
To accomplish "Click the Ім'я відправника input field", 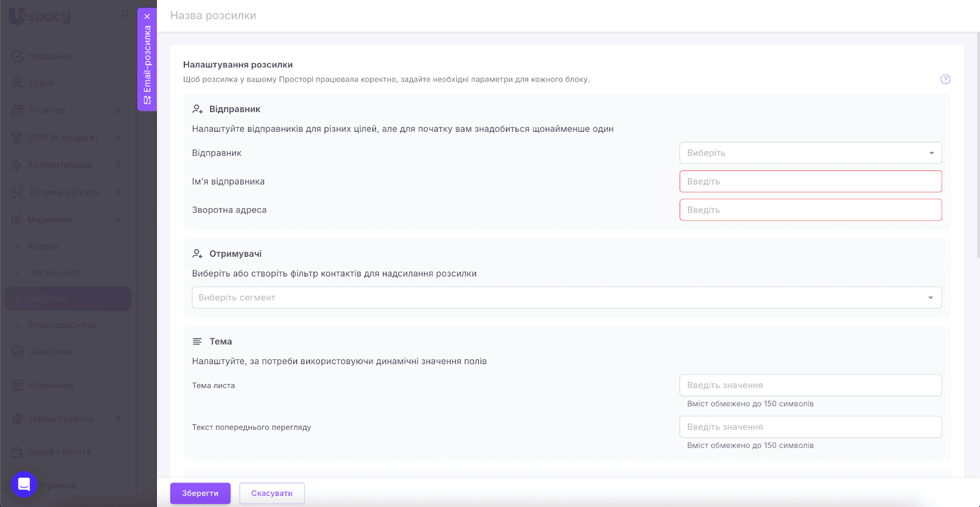I will [810, 181].
